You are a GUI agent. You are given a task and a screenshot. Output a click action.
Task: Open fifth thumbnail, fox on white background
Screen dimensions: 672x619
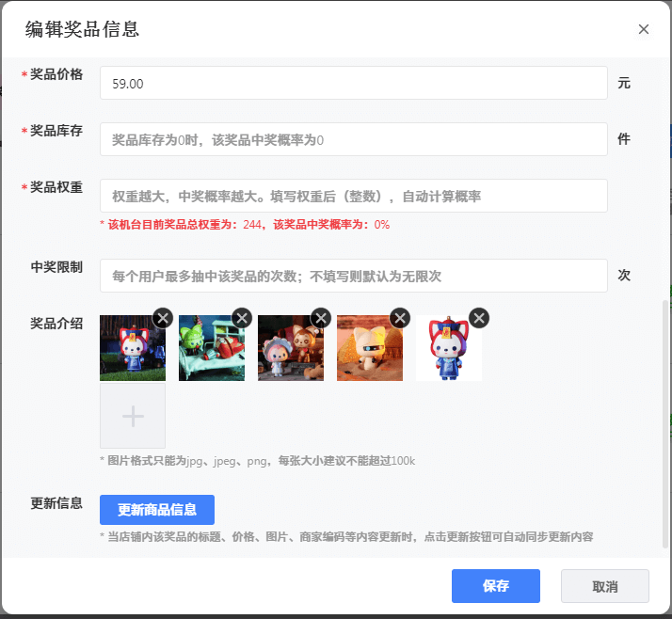coord(449,348)
